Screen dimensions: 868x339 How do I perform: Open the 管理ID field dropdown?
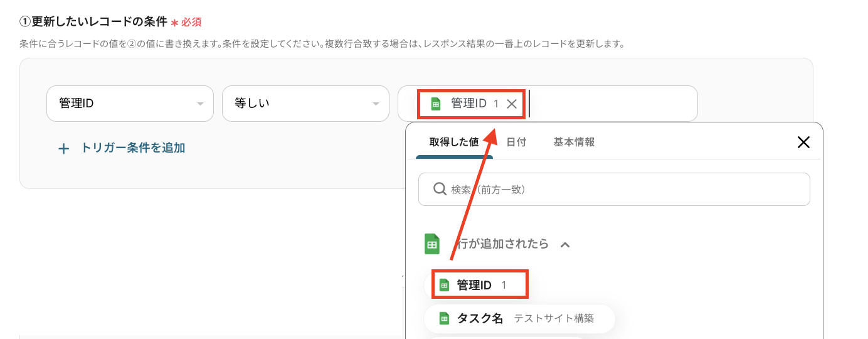pyautogui.click(x=130, y=104)
